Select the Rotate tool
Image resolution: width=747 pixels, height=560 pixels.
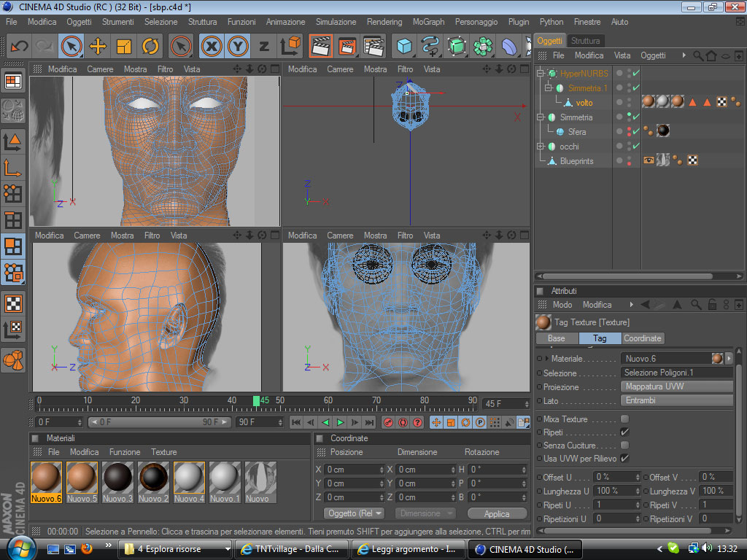pyautogui.click(x=150, y=46)
